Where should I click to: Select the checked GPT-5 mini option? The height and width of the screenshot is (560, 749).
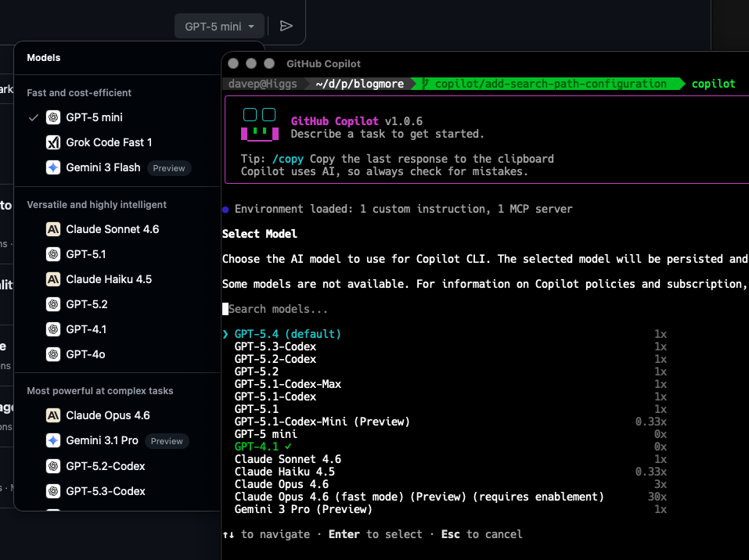click(94, 117)
